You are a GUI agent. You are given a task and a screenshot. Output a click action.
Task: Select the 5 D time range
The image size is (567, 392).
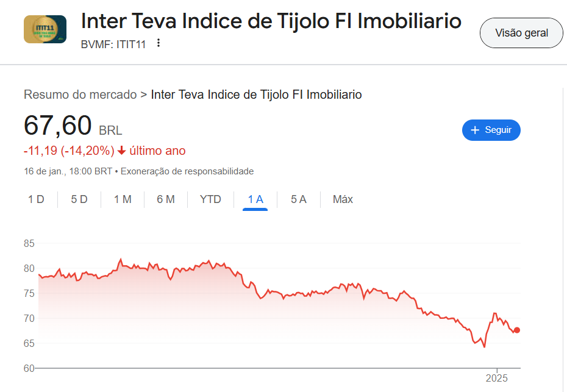79,199
